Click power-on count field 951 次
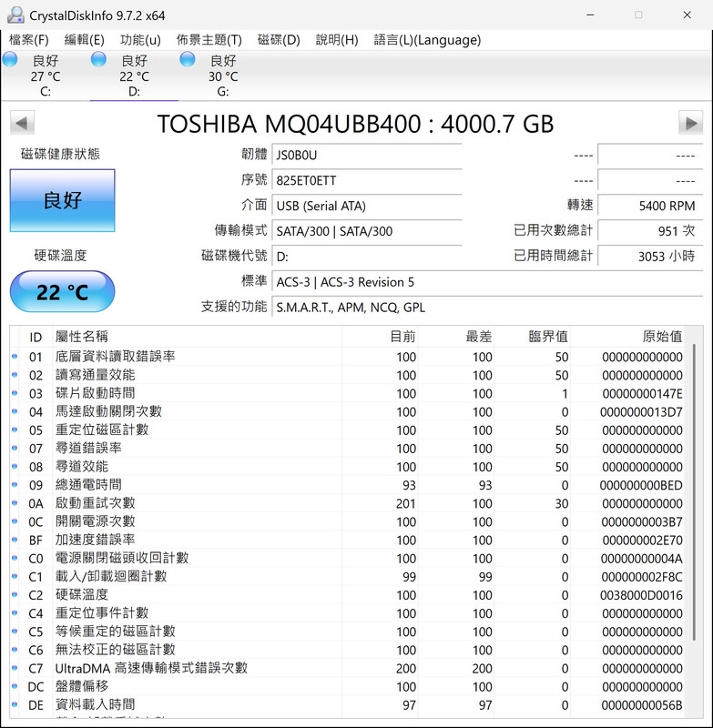This screenshot has width=713, height=728. tap(650, 231)
